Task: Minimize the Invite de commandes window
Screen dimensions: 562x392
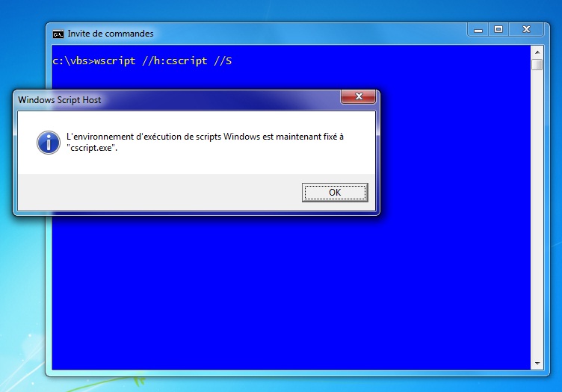Action: 478,30
